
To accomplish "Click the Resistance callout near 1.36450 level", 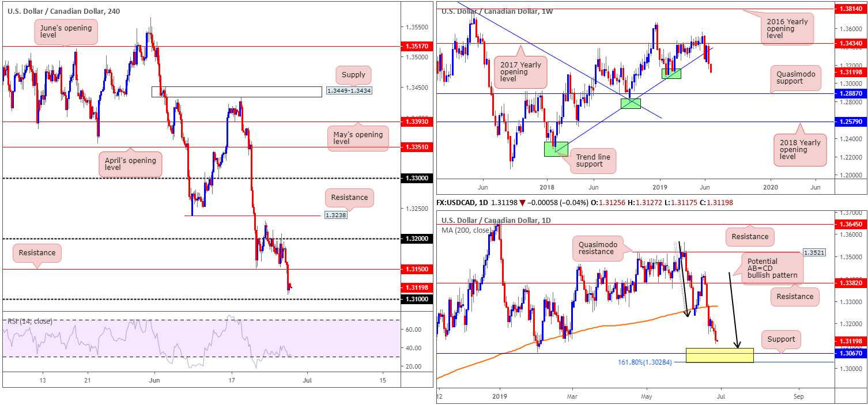I will click(x=750, y=236).
